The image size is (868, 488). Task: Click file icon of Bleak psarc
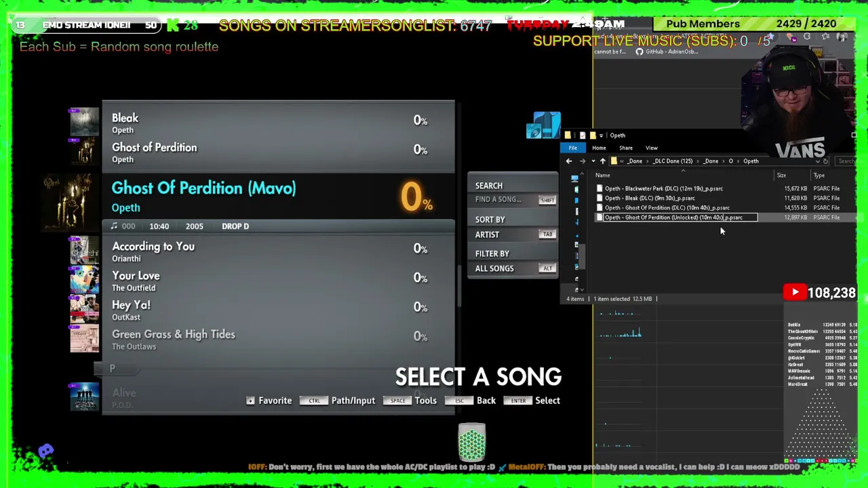pos(599,198)
